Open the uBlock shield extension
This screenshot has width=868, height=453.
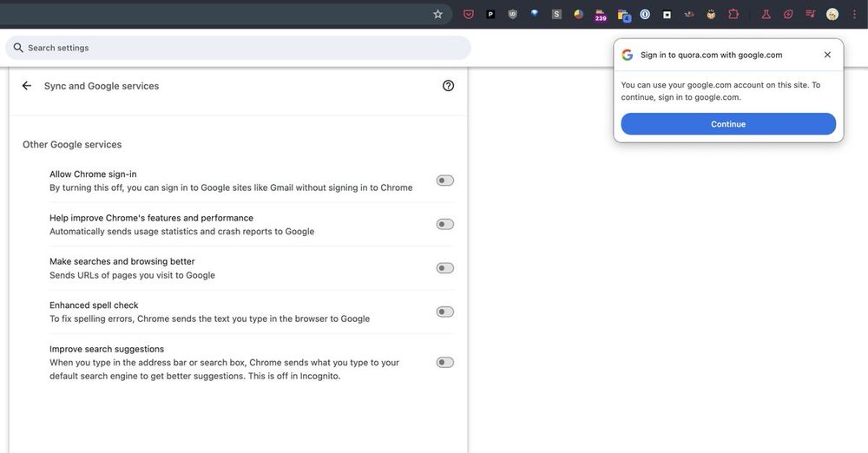513,15
